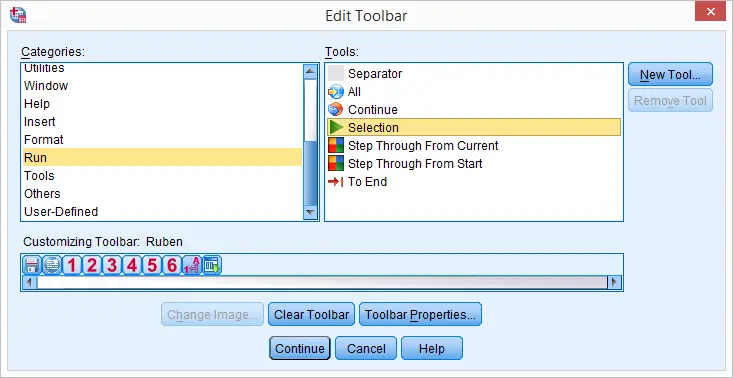Image resolution: width=733 pixels, height=378 pixels.
Task: Click the Run All tool icon
Action: 336,92
